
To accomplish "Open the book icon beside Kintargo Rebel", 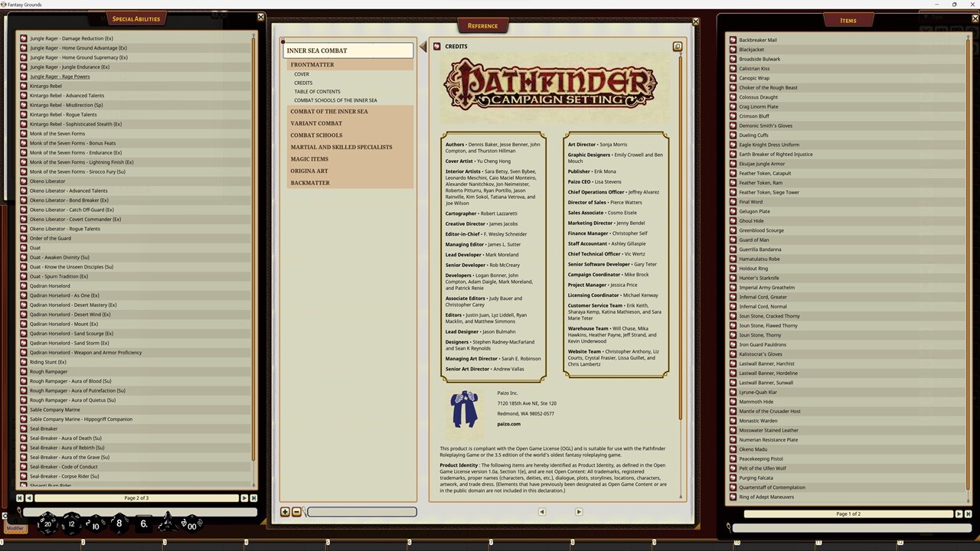I will [x=23, y=86].
